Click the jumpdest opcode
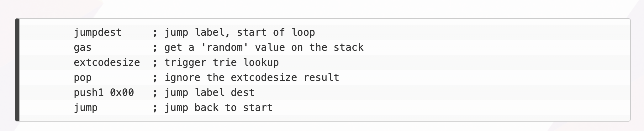The width and height of the screenshot is (644, 131). click(98, 33)
